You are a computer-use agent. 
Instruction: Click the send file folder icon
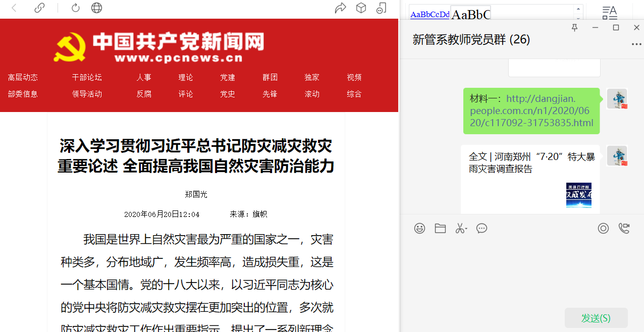click(440, 229)
